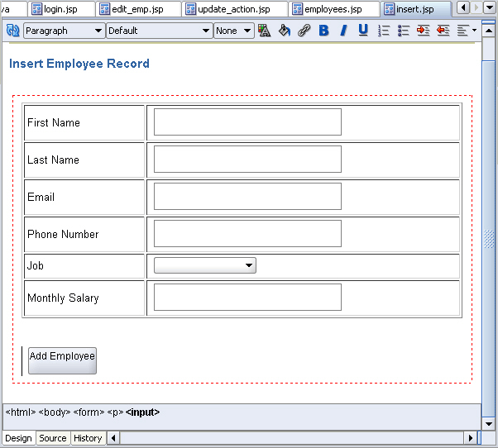The width and height of the screenshot is (498, 448).
Task: Click the Bold formatting icon
Action: pos(323,31)
